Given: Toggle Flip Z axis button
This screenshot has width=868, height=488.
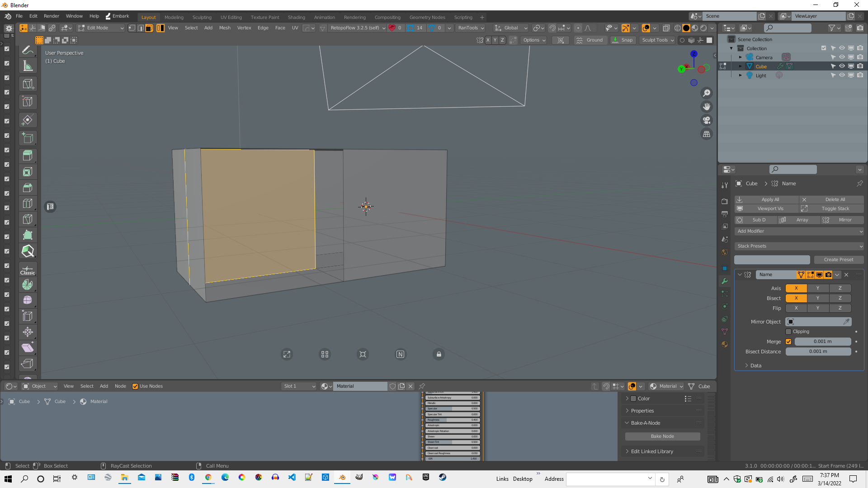Looking at the screenshot, I should coord(840,308).
